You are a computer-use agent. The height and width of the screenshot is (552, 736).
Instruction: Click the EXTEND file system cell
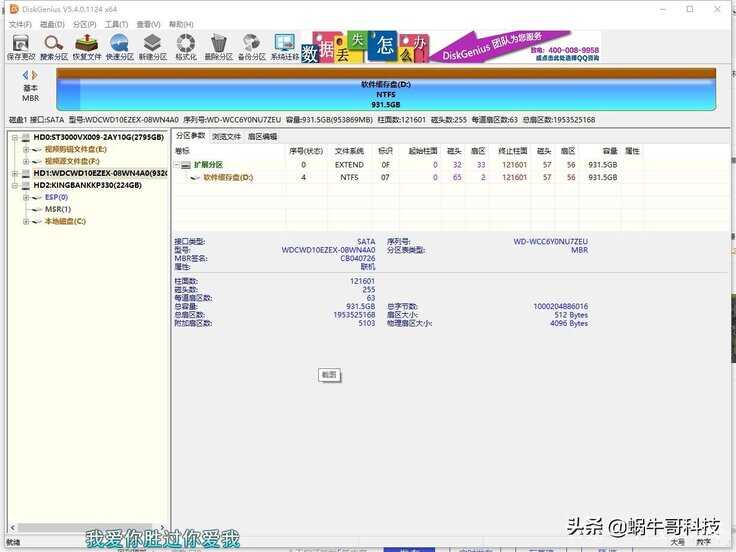tap(349, 165)
